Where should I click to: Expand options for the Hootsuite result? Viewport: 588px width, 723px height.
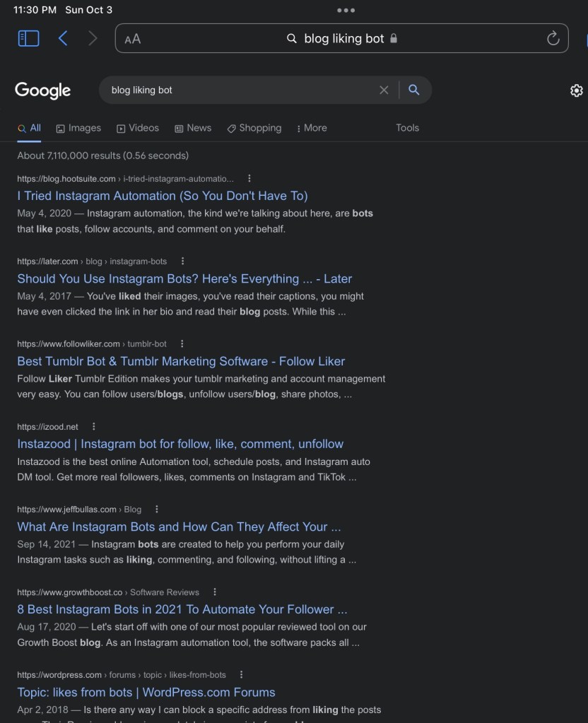[x=249, y=179]
